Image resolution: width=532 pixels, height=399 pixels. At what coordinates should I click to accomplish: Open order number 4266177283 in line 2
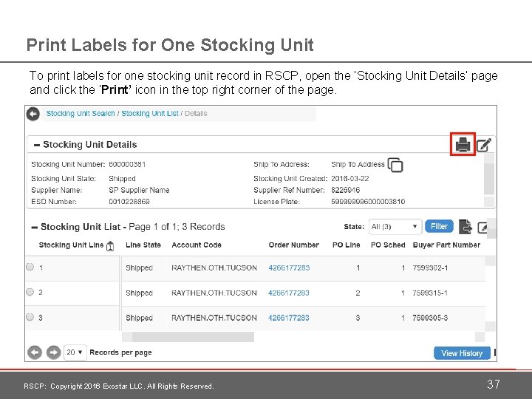pyautogui.click(x=289, y=293)
